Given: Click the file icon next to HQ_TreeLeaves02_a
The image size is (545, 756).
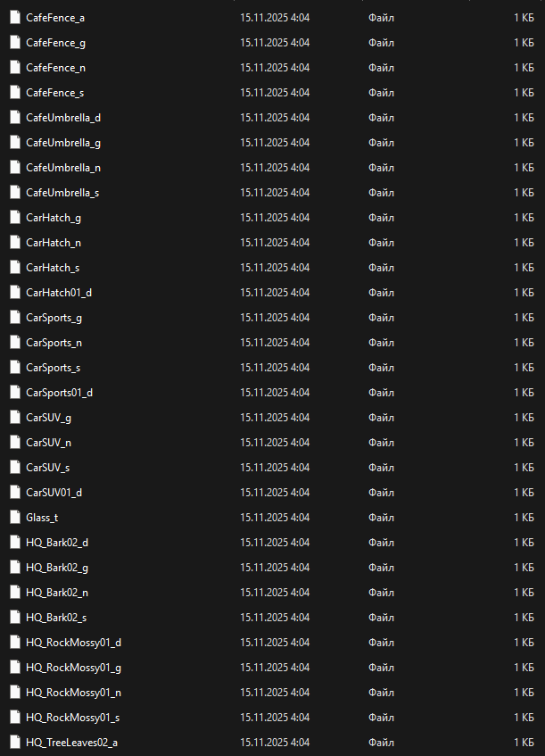Looking at the screenshot, I should tap(14, 742).
